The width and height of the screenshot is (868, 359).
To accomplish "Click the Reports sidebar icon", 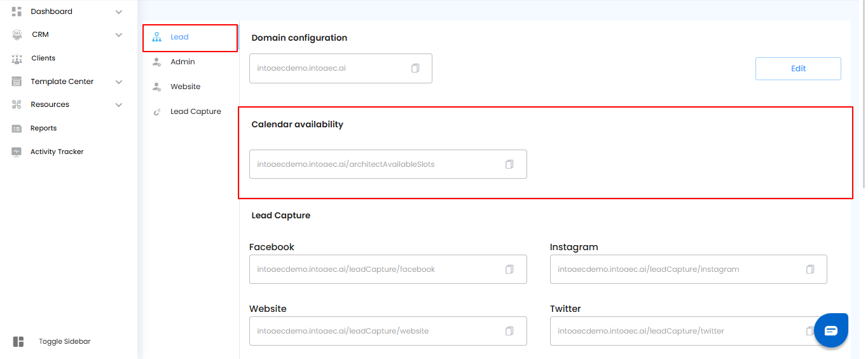I will [17, 128].
